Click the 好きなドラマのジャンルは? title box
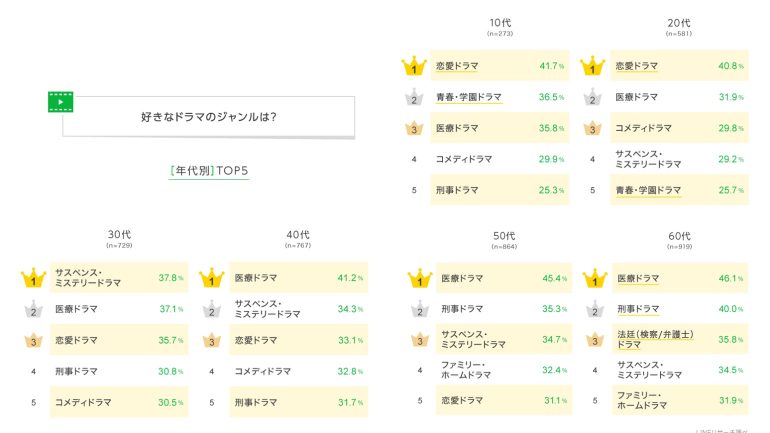Image resolution: width=770 pixels, height=433 pixels. point(208,117)
